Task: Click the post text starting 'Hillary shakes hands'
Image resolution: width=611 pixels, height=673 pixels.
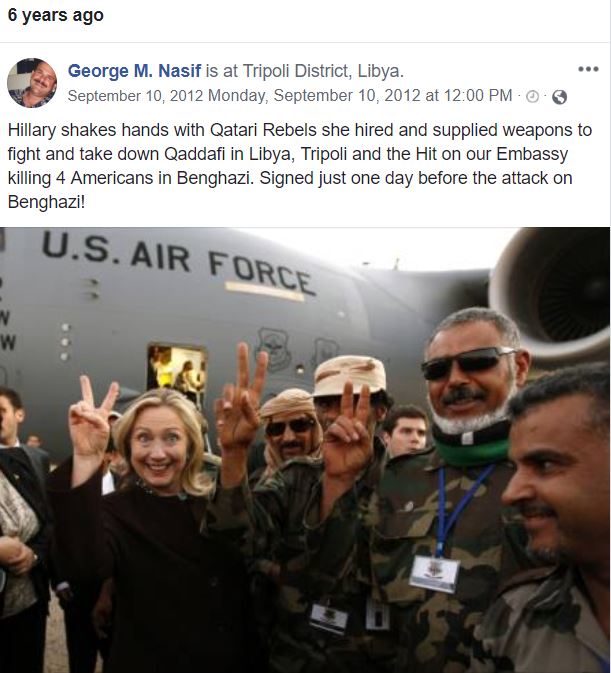Action: 300,166
